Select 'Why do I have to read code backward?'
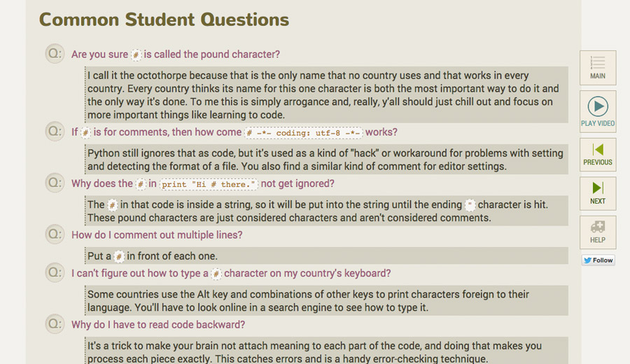 pyautogui.click(x=158, y=325)
